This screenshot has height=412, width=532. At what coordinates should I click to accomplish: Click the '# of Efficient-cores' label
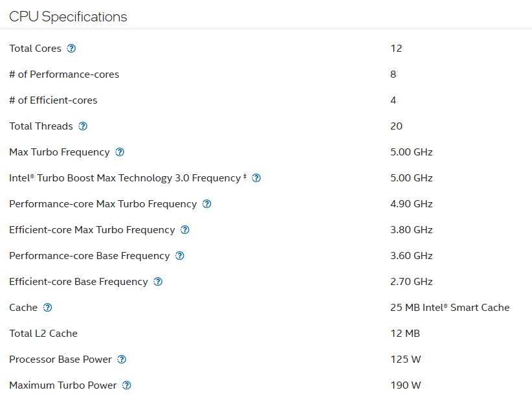pos(53,100)
